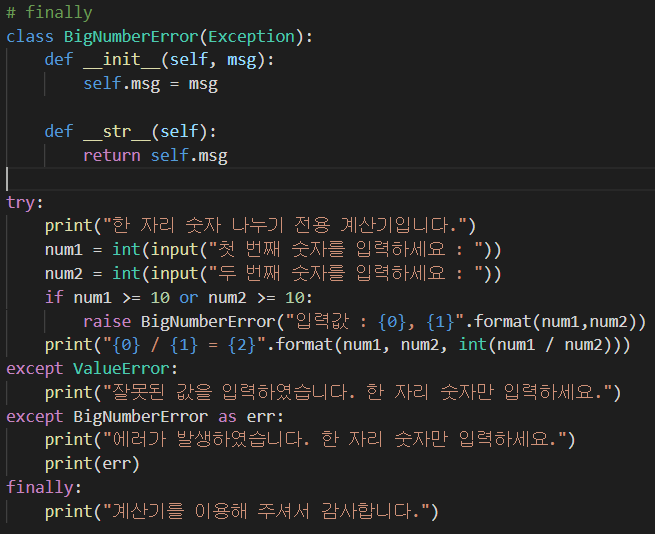Click the '__str__' method name
This screenshot has width=655, height=534.
117,132
